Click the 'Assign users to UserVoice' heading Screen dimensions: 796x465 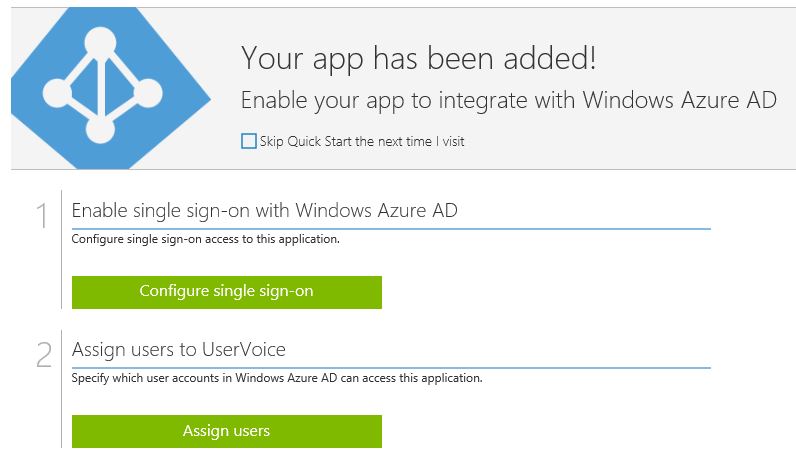tap(179, 350)
